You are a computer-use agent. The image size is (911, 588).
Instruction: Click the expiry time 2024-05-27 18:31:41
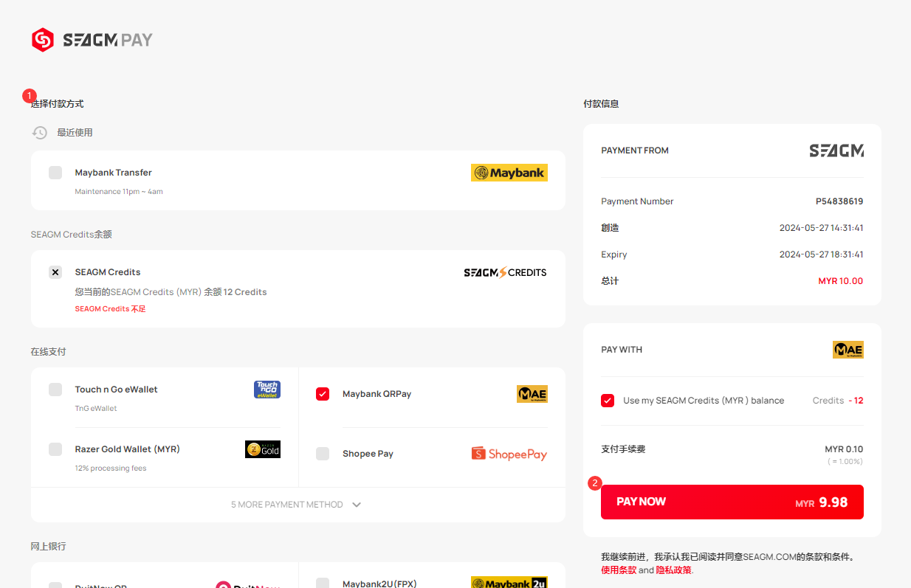pyautogui.click(x=822, y=255)
